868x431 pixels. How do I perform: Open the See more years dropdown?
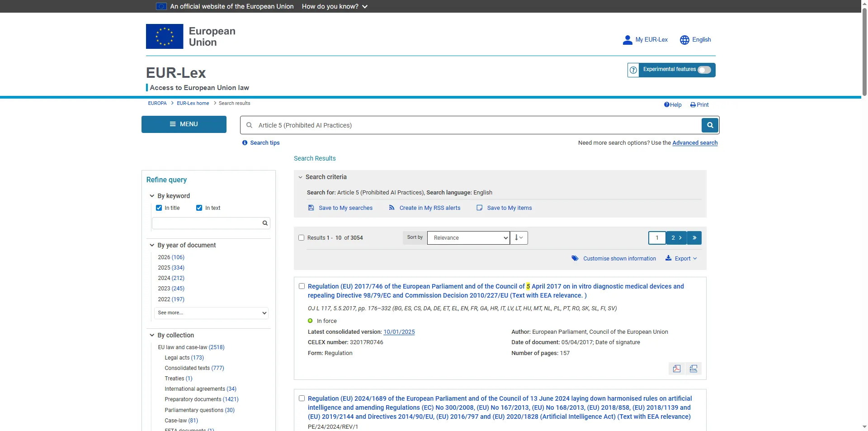pos(211,313)
